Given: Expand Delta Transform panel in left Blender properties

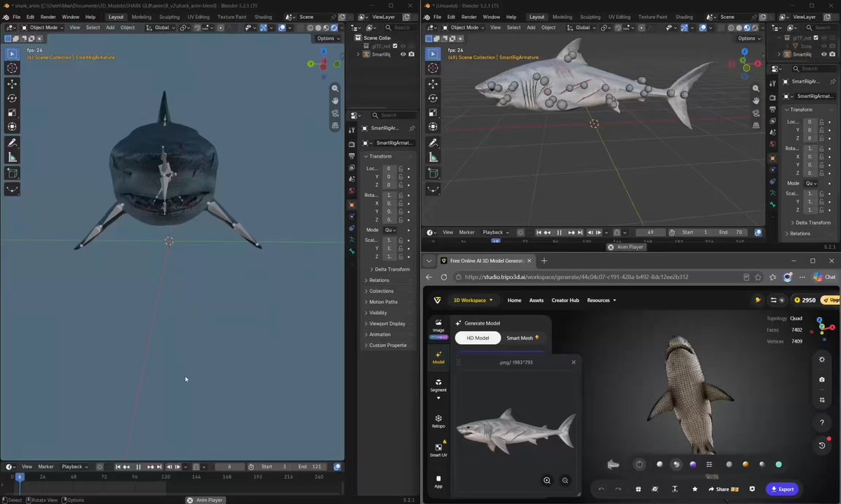Looking at the screenshot, I should pyautogui.click(x=391, y=269).
